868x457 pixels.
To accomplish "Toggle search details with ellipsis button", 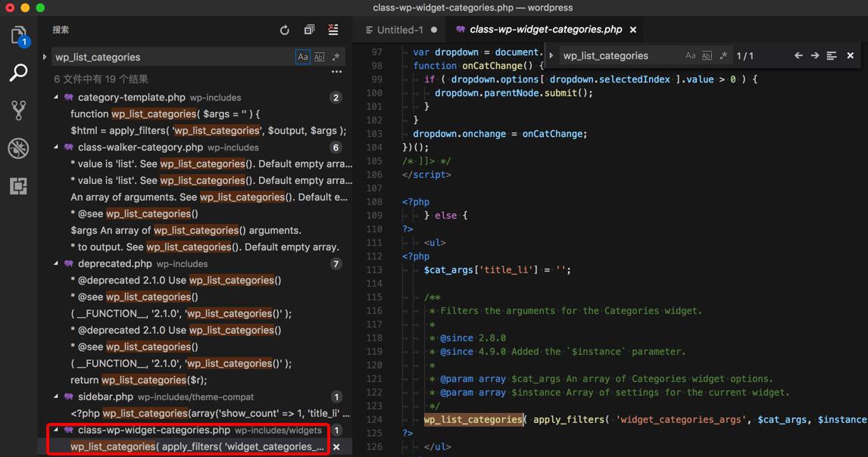I will (336, 73).
